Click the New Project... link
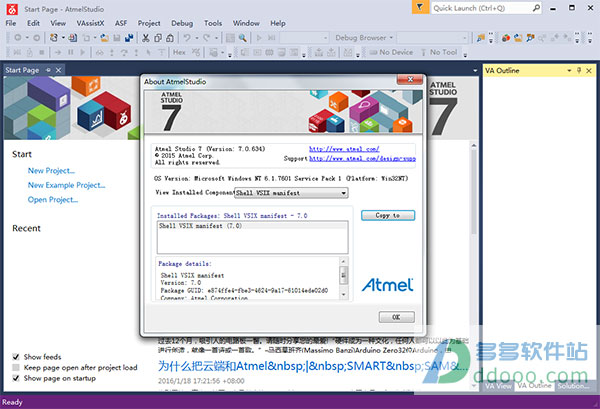Image resolution: width=600 pixels, height=409 pixels. tap(51, 171)
